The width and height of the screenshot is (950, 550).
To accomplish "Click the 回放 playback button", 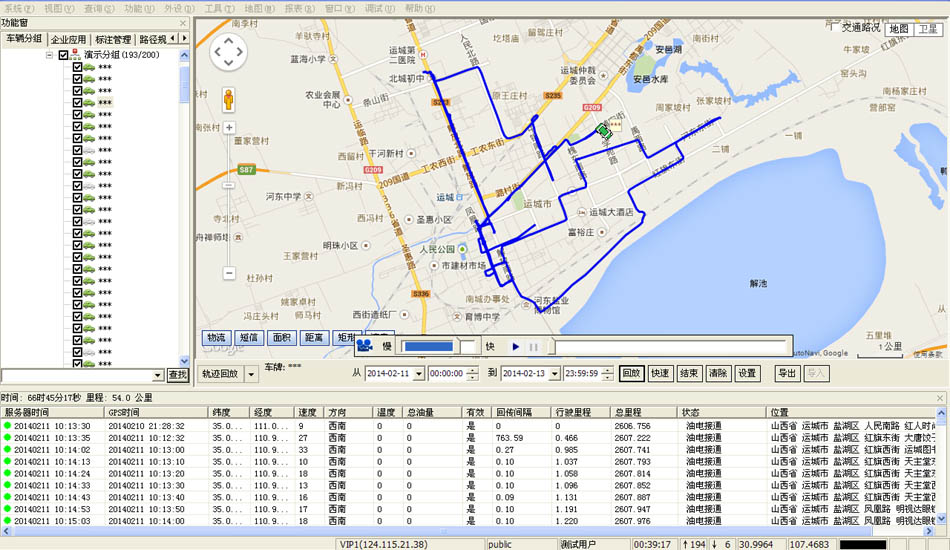I will (x=631, y=373).
